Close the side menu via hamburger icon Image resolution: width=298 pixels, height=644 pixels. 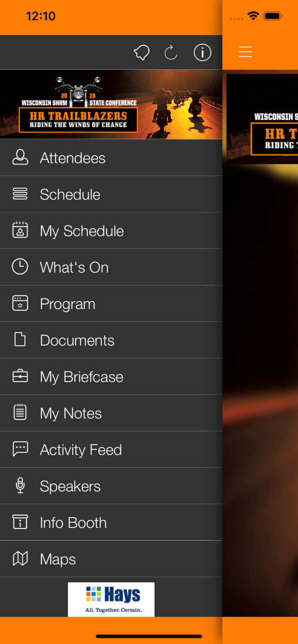[x=246, y=52]
